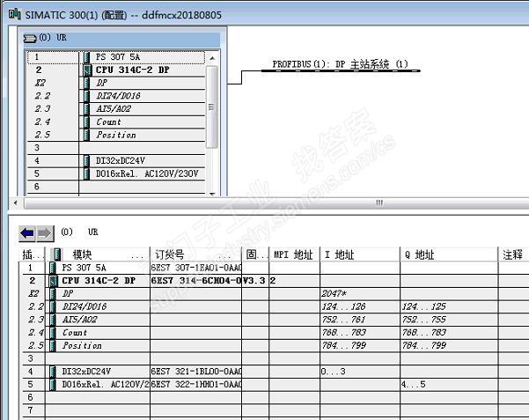Click the 固件 column header
The height and width of the screenshot is (420, 529).
(x=255, y=254)
